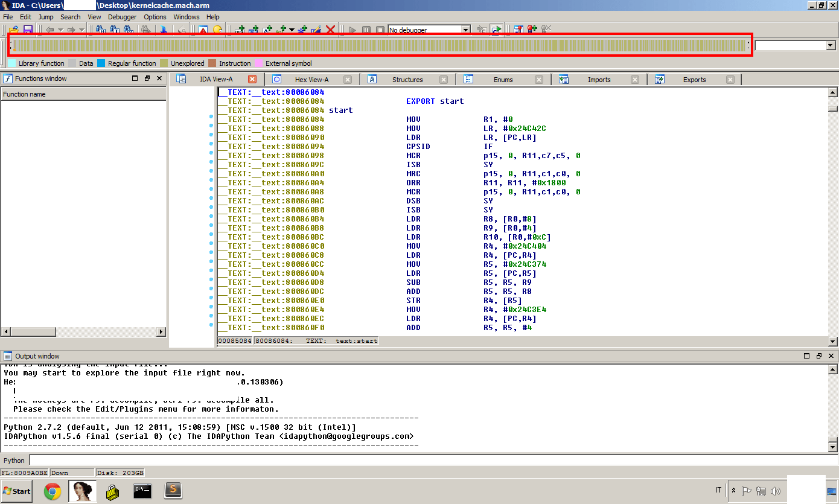Click the pencil edit toolbar icon
Image resolution: width=839 pixels, height=504 pixels.
(316, 30)
